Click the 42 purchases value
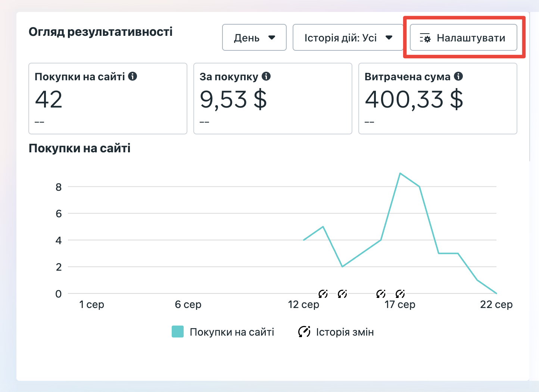The height and width of the screenshot is (392, 539). 49,100
